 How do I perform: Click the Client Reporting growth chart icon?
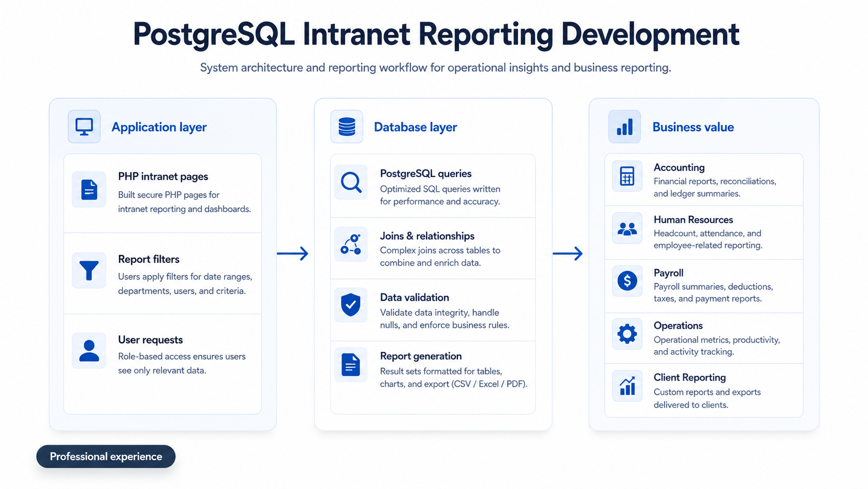point(627,386)
